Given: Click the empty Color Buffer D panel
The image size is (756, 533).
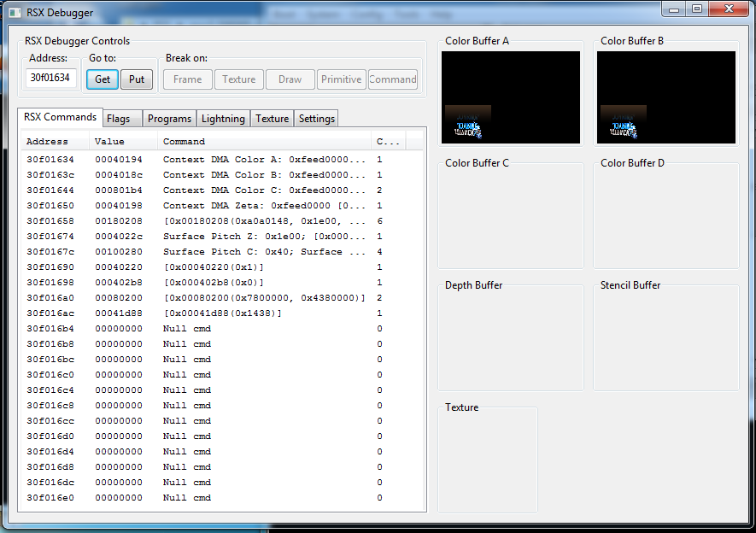Looking at the screenshot, I should click(665, 217).
